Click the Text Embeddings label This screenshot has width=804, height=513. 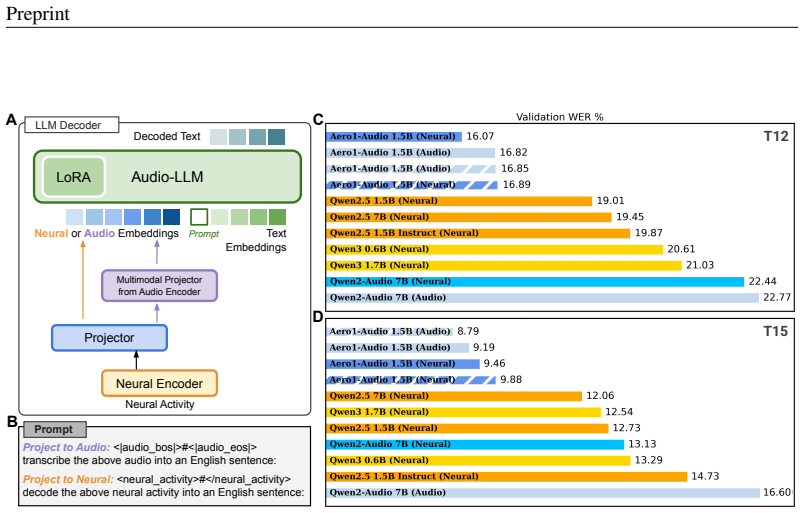pyautogui.click(x=256, y=240)
